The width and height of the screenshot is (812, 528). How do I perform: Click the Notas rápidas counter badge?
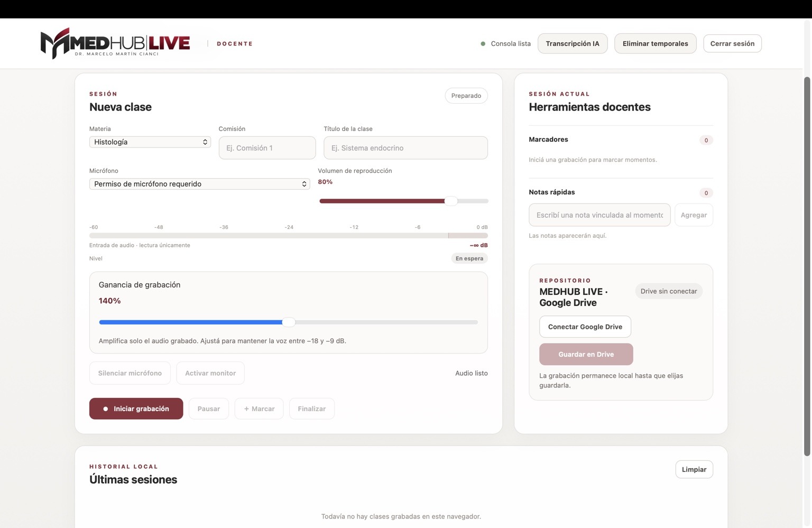click(x=706, y=193)
